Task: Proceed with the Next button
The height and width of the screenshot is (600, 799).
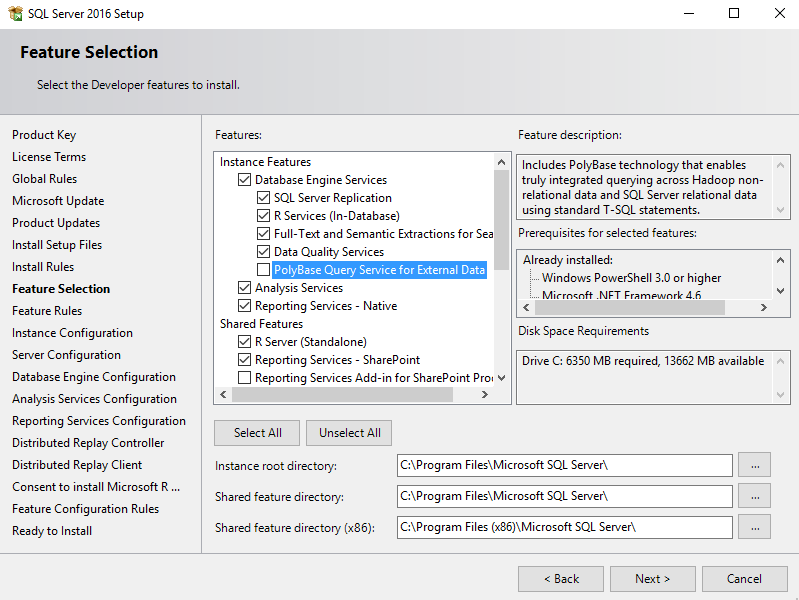Action: point(653,579)
